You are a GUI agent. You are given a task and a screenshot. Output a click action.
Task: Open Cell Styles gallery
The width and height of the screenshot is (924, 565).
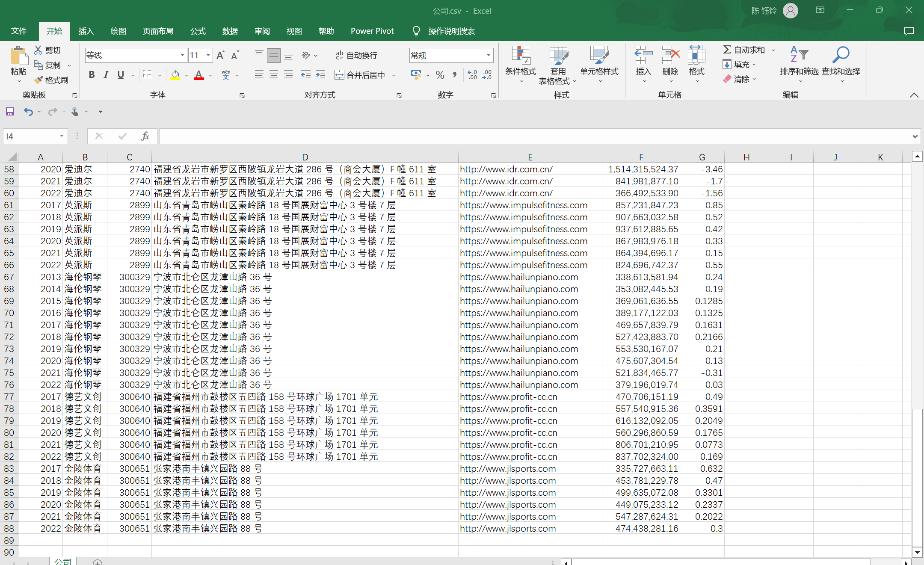pos(599,64)
